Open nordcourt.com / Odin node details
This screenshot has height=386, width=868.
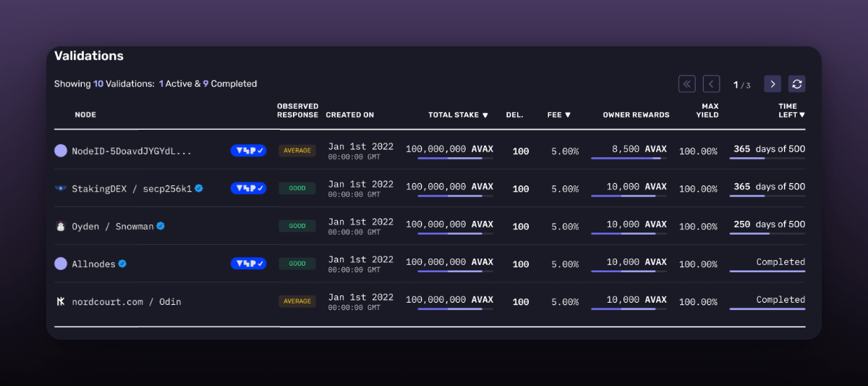(127, 302)
